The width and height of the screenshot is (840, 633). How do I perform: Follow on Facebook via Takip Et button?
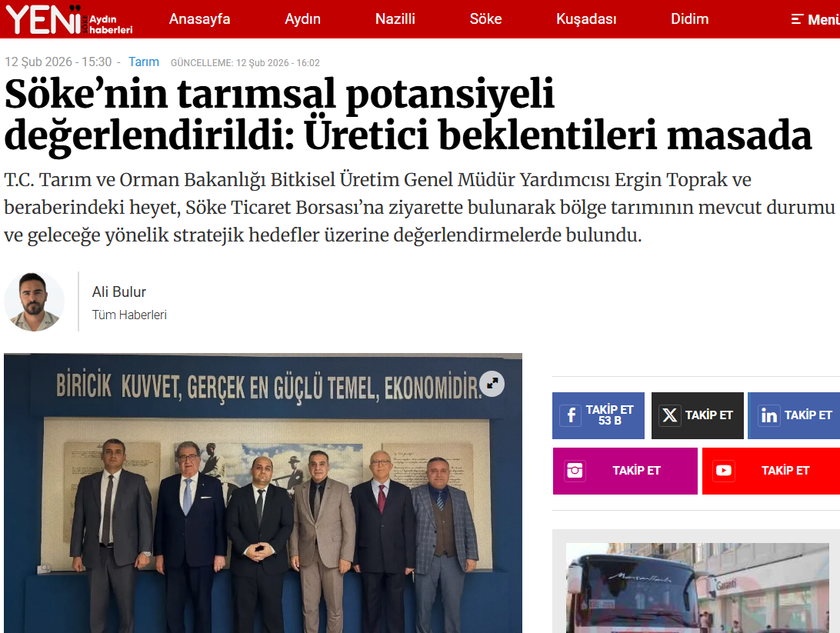click(598, 415)
